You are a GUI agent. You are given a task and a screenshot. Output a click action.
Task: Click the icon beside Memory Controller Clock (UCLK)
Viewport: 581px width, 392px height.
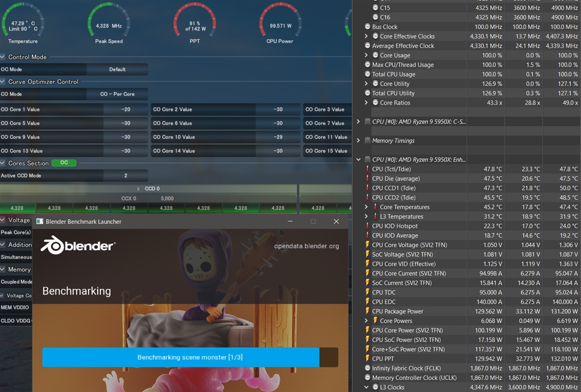367,378
